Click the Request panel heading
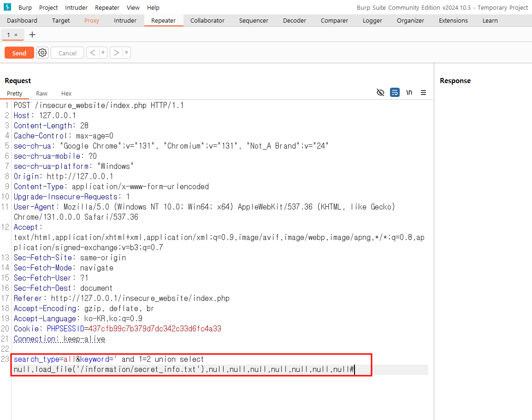Image resolution: width=532 pixels, height=420 pixels. [18, 81]
